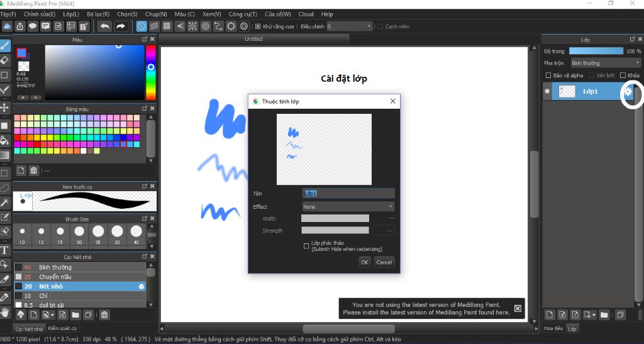Toggle Cạnh mềm checkbox
This screenshot has height=344, width=644.
pyautogui.click(x=380, y=26)
